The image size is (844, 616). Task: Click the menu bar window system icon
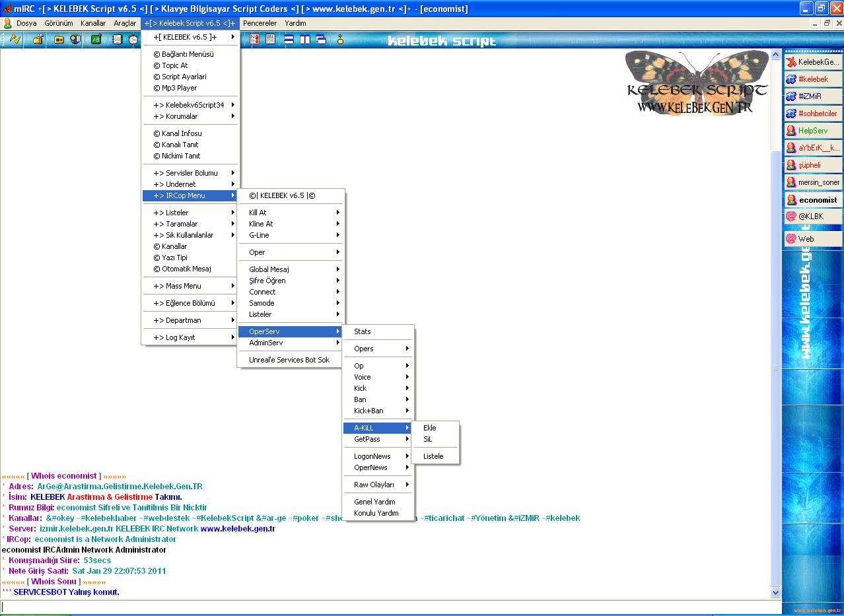pyautogui.click(x=7, y=23)
